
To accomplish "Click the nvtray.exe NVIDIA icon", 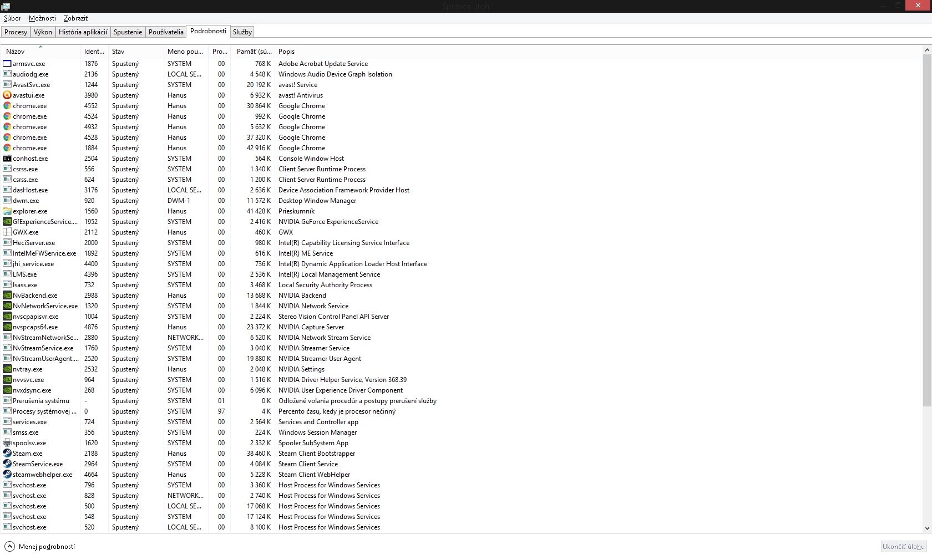I will click(7, 369).
